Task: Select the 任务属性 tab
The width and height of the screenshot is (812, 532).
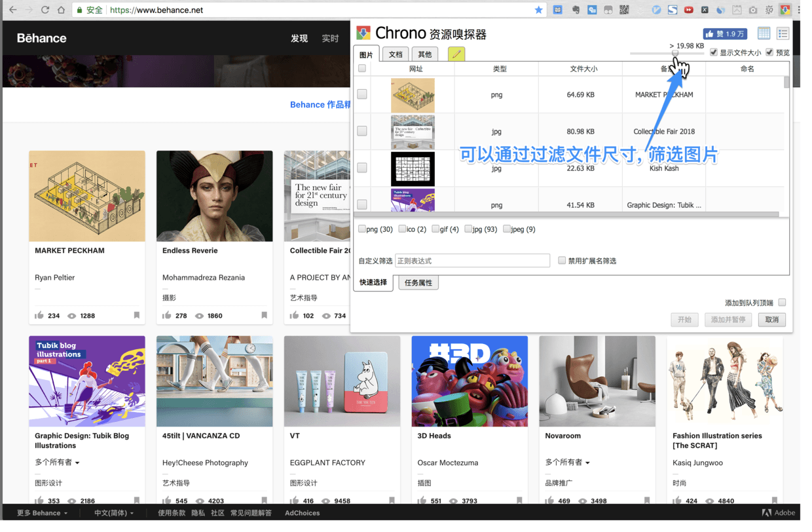Action: pyautogui.click(x=418, y=283)
